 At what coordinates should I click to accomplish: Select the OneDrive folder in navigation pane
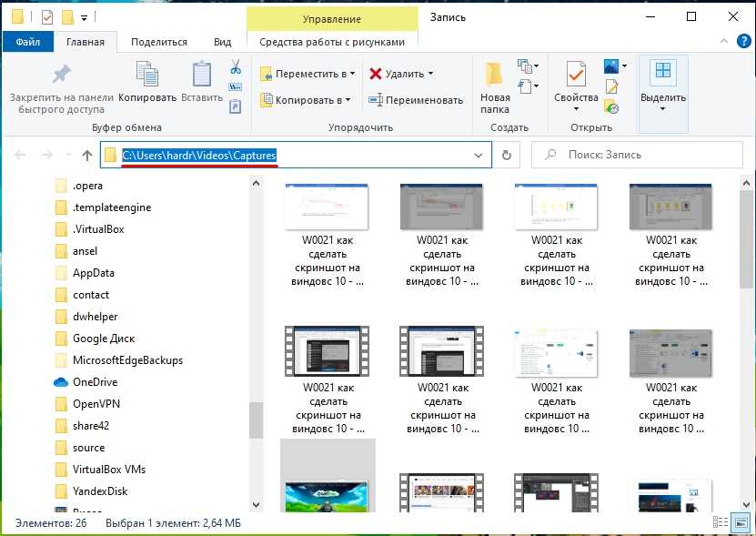95,382
